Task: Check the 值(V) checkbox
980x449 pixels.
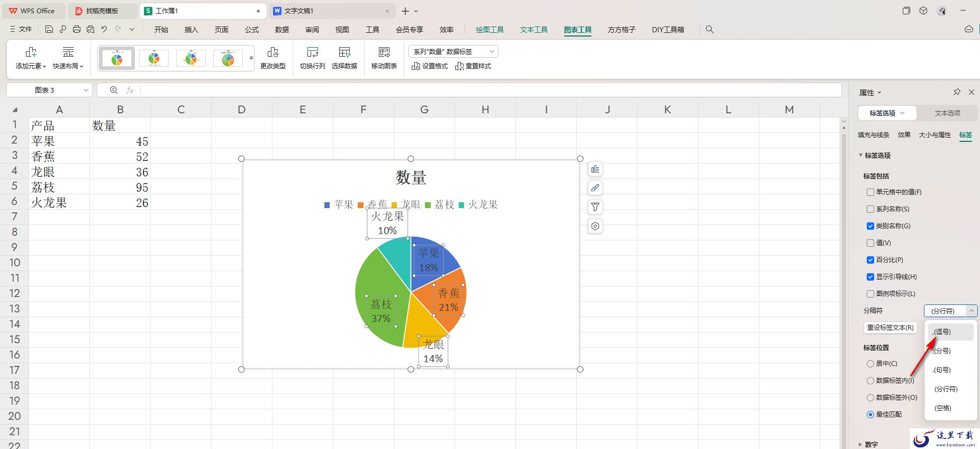Action: [x=870, y=243]
